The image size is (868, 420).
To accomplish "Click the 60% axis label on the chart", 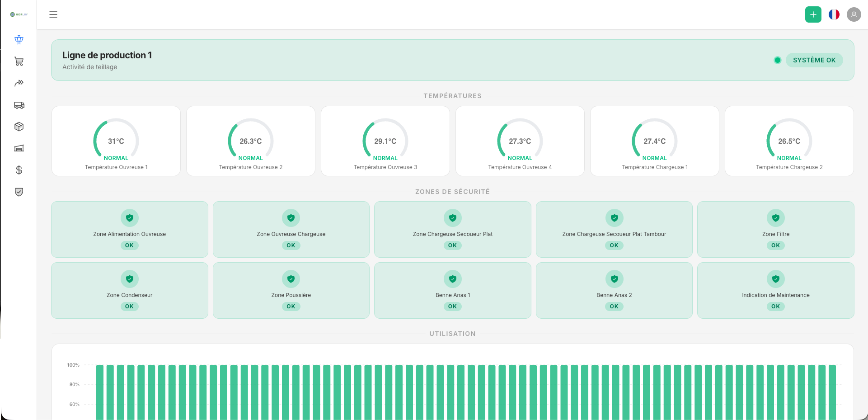I will [x=75, y=404].
